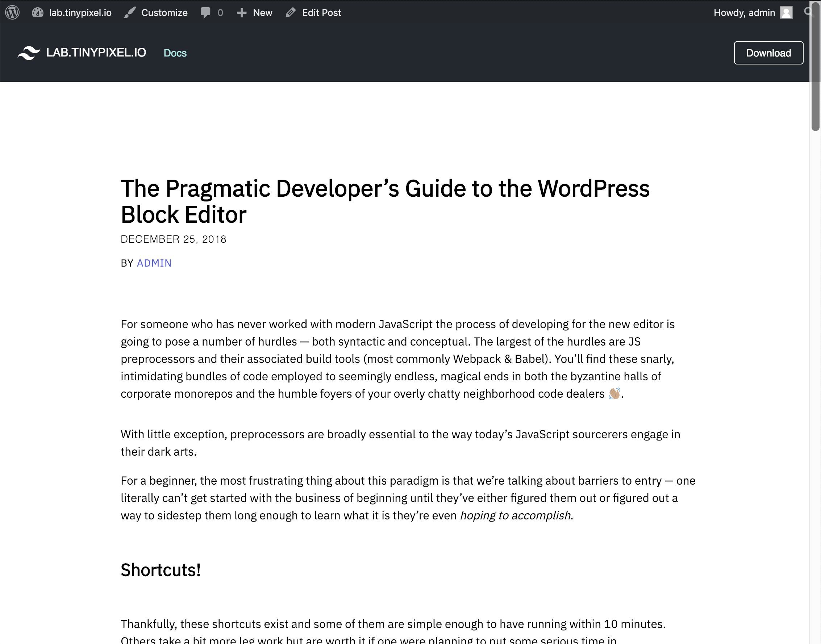Open the New content menu label

tap(262, 12)
